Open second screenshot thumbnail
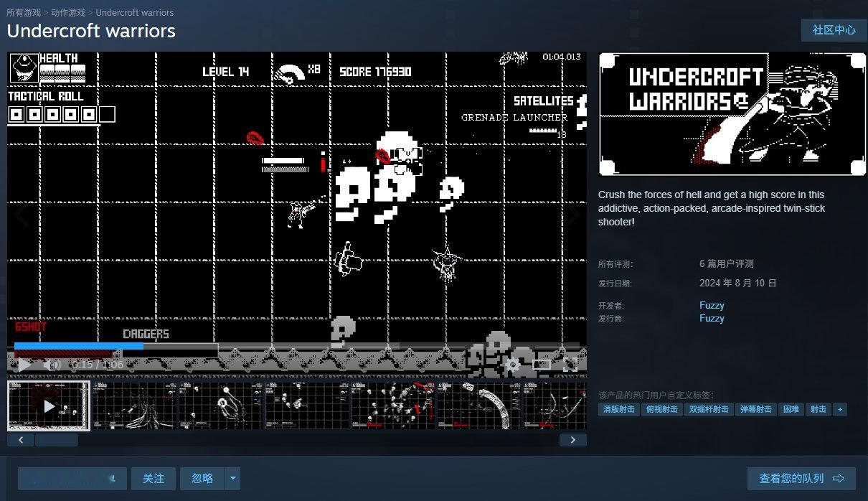The height and width of the screenshot is (501, 868). point(134,406)
